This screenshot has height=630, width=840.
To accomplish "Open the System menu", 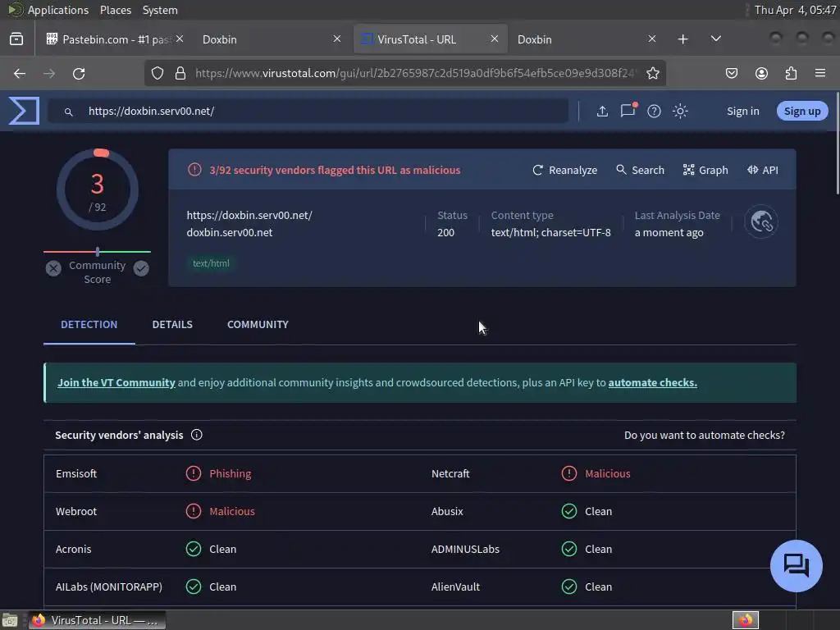I will 160,10.
